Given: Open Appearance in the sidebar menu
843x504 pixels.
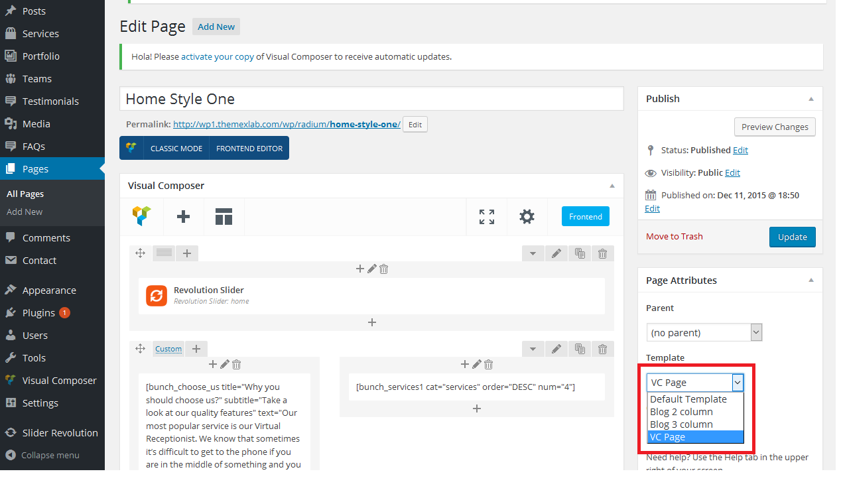Looking at the screenshot, I should (49, 290).
